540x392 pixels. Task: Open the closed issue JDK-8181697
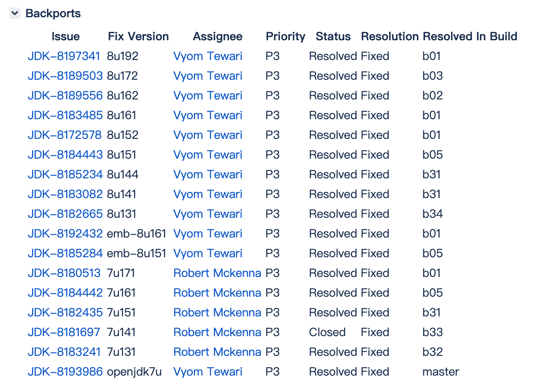(x=64, y=332)
